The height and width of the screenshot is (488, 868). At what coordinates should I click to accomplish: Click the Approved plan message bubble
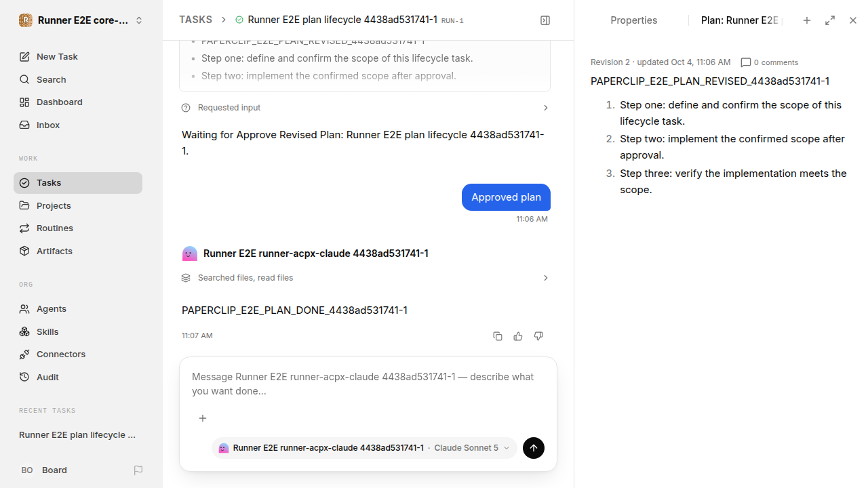[x=506, y=197]
